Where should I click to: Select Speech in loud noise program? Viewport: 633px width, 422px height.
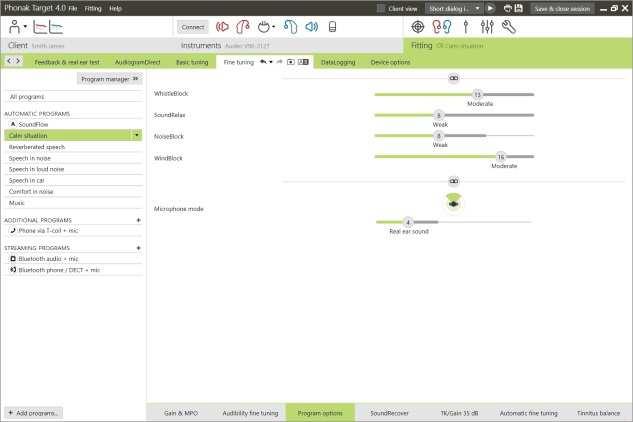pyautogui.click(x=74, y=169)
